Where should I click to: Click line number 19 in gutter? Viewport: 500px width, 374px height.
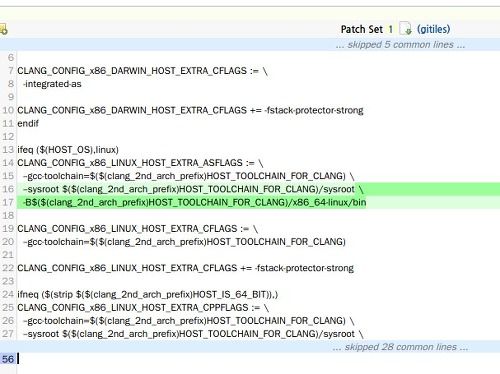[x=8, y=229]
